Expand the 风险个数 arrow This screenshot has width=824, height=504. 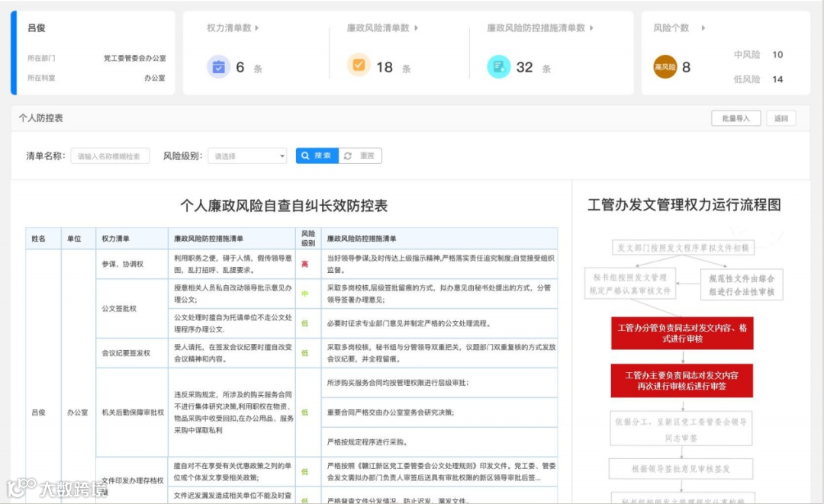click(703, 27)
